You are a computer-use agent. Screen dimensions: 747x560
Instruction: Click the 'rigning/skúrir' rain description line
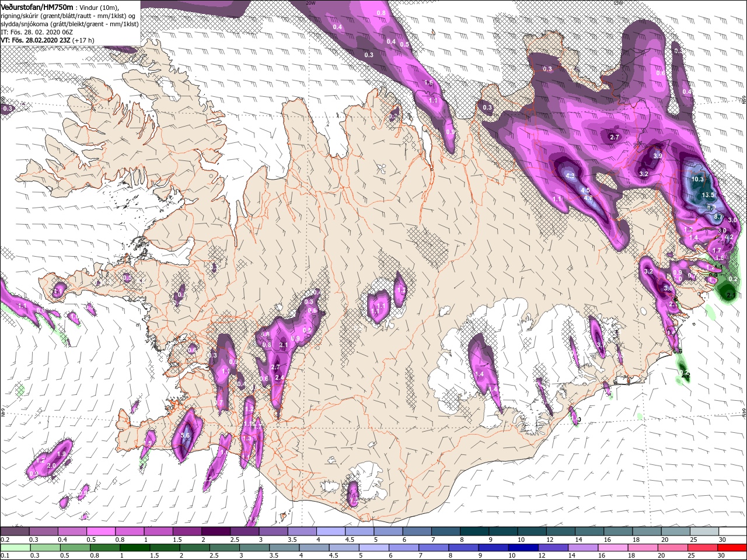67,16
